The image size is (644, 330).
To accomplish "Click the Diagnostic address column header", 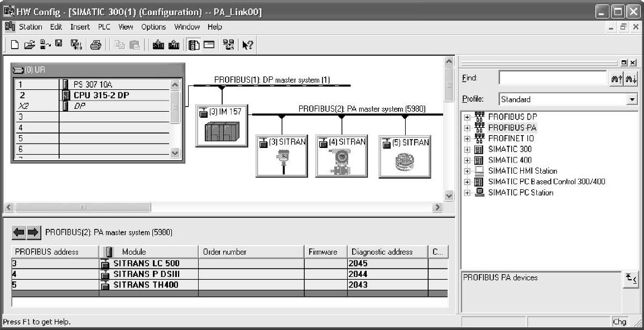I will 387,252.
